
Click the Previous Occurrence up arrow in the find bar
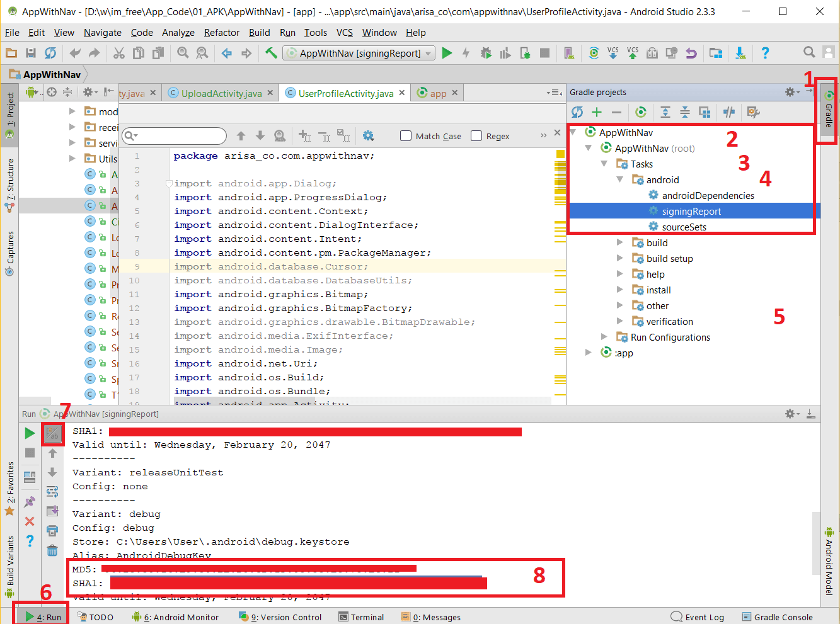(241, 136)
